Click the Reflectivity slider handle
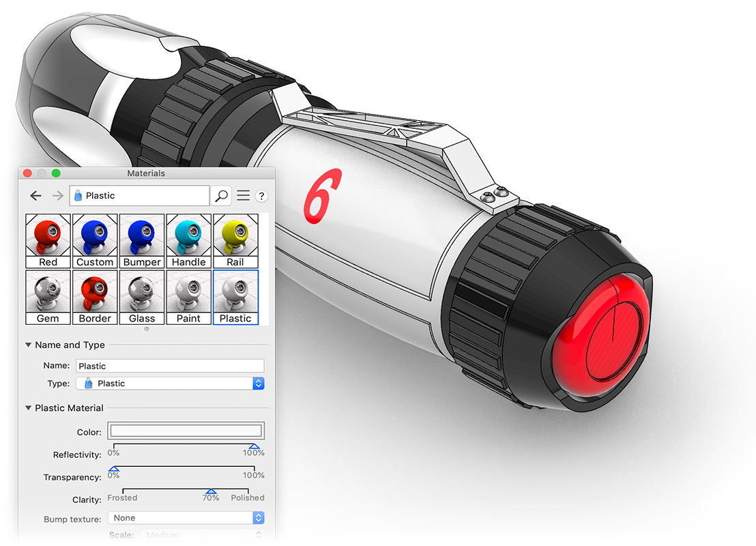This screenshot has width=756, height=546. pos(254,447)
